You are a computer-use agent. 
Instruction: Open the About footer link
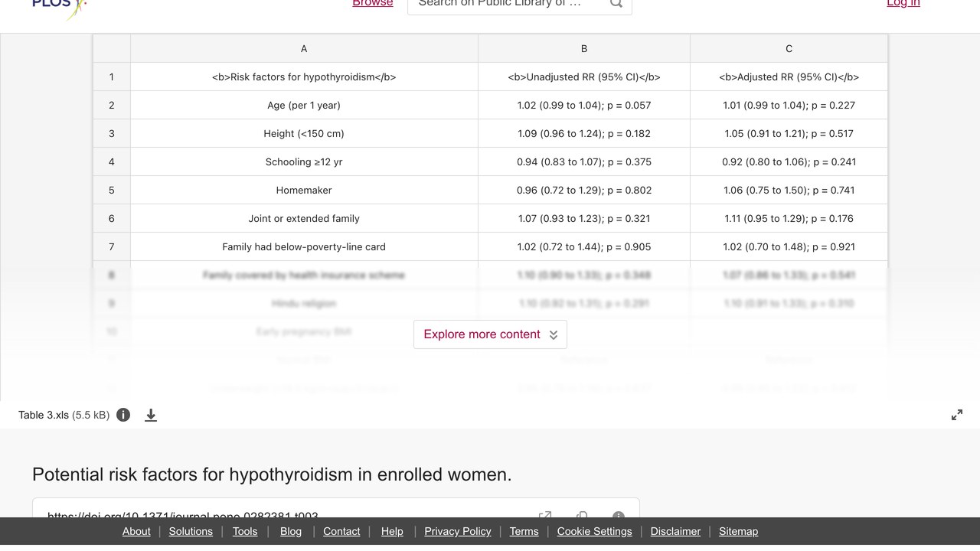tap(136, 531)
